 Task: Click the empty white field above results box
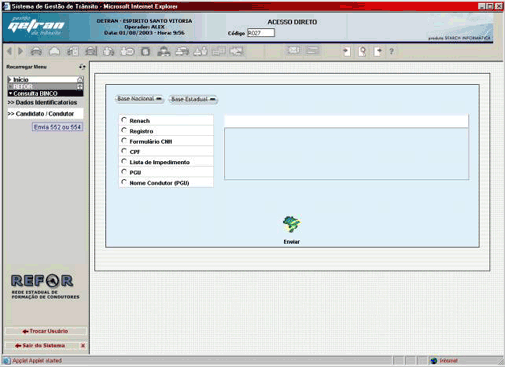point(346,121)
